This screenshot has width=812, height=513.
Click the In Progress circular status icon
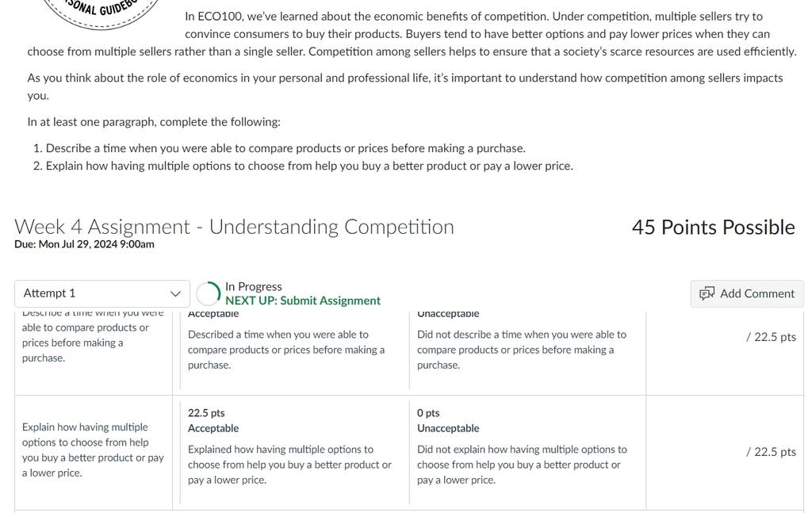209,293
